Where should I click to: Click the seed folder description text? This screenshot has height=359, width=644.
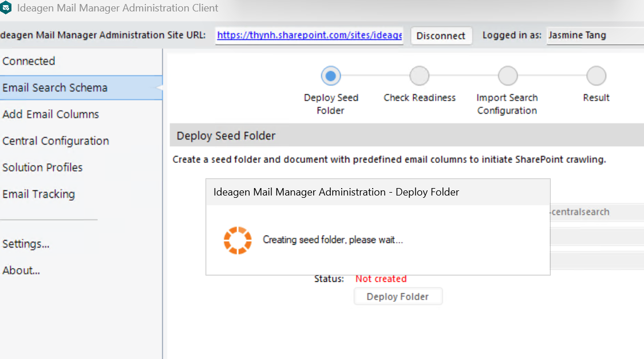click(x=389, y=159)
